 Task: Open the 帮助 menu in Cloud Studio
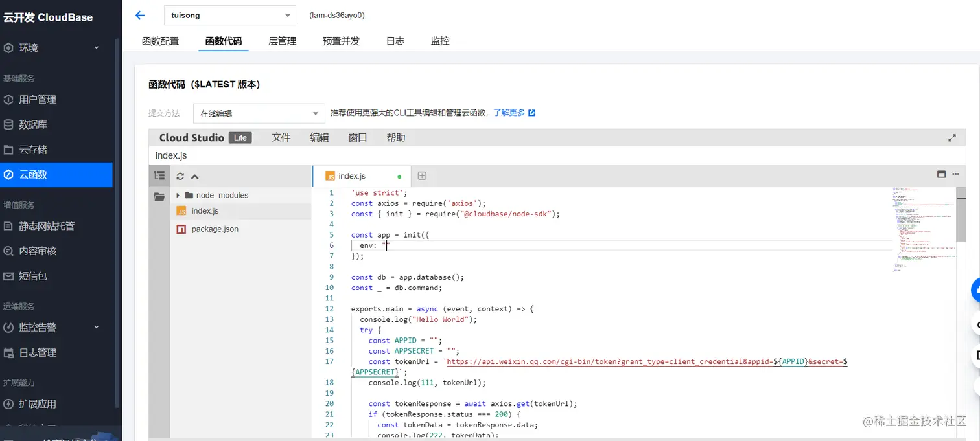[x=396, y=137]
